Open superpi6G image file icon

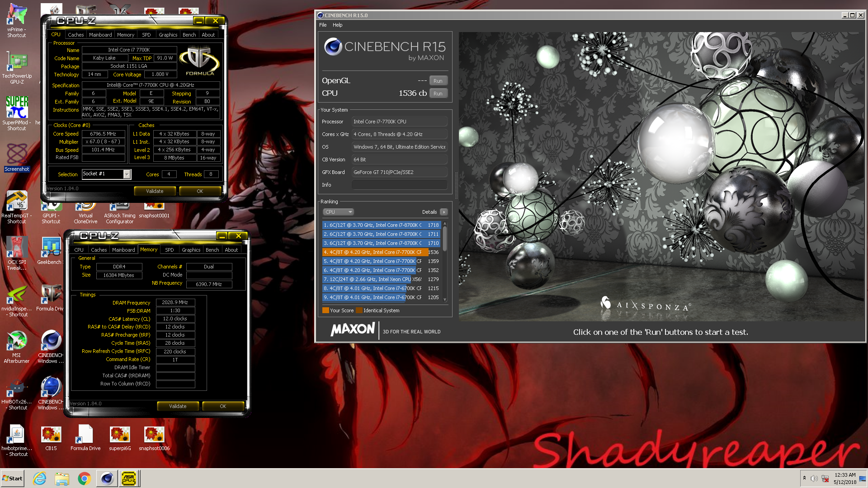tap(120, 437)
